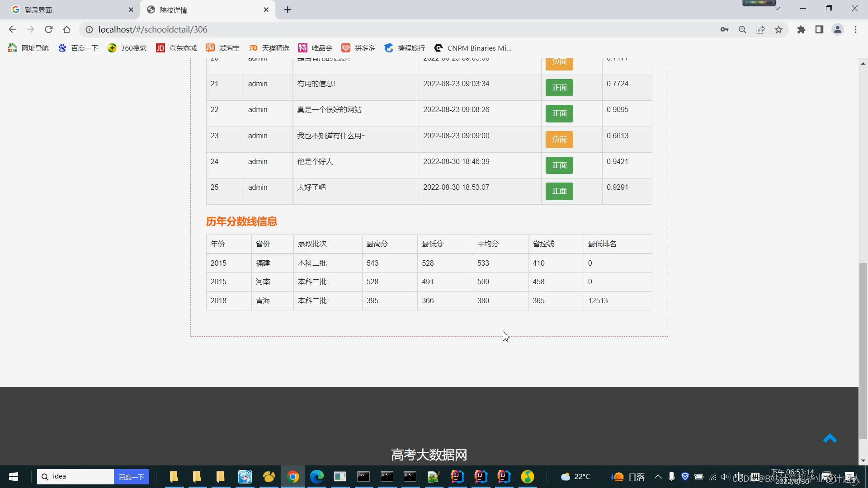Click the orange 负面 label in row 23
Screen dimensions: 868x488
click(559, 140)
